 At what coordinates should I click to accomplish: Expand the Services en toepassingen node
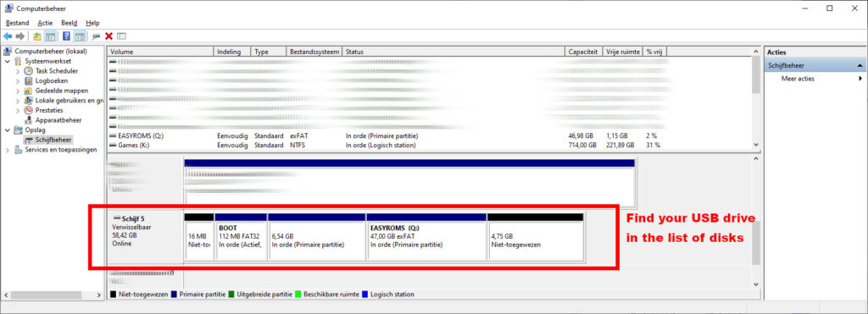coord(7,150)
